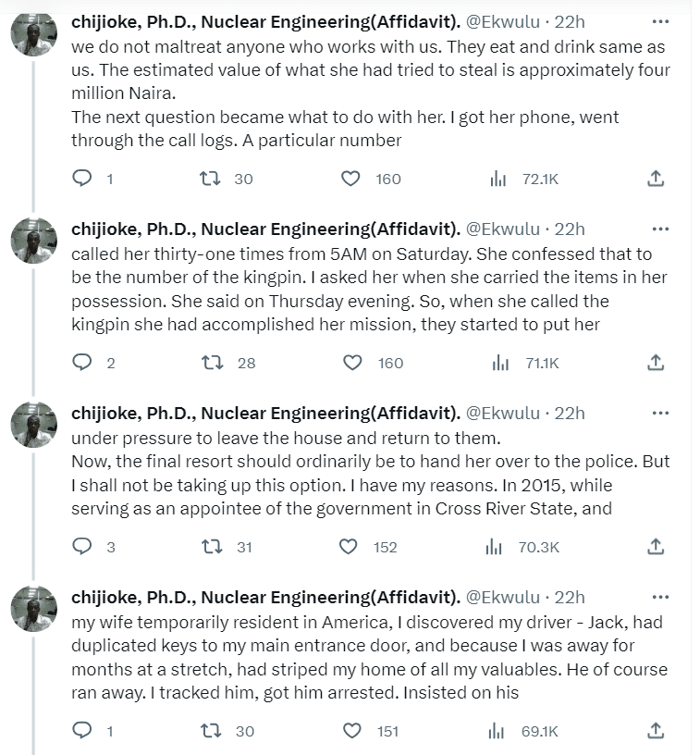700x755 pixels.
Task: Open more options on the kingpin tweet
Action: 660,229
